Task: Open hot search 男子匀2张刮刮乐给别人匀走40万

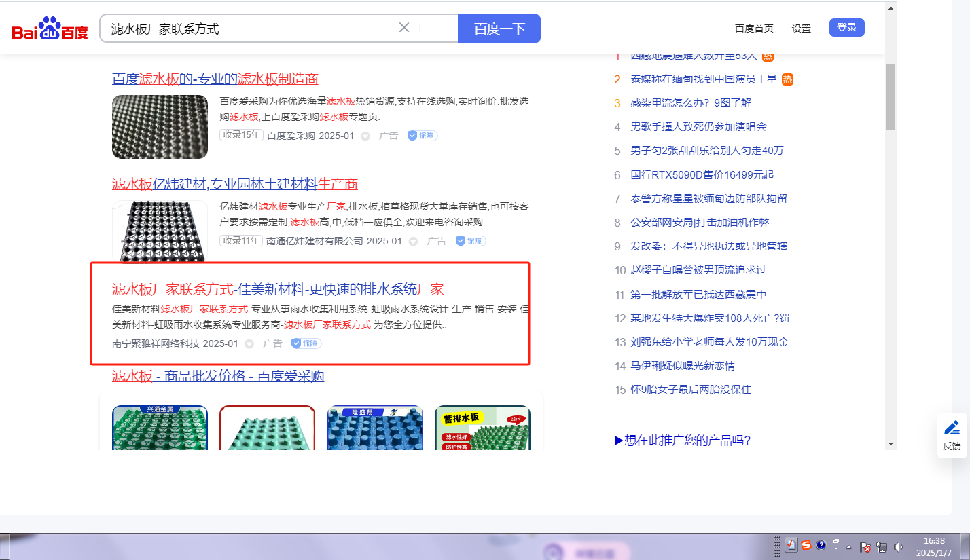Action: tap(707, 151)
